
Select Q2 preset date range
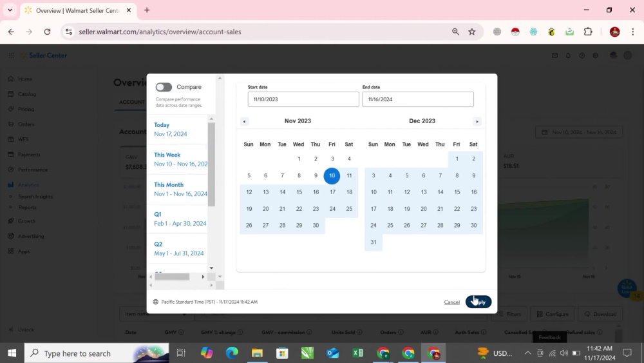pyautogui.click(x=176, y=249)
